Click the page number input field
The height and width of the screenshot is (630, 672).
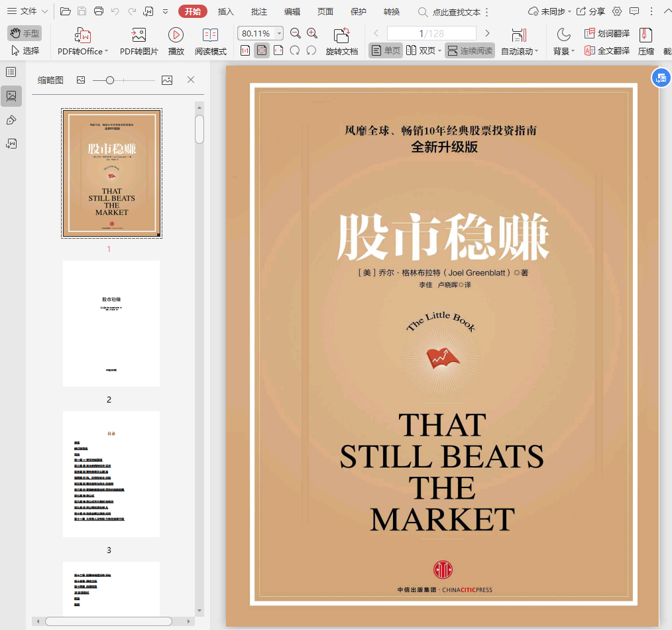point(431,33)
